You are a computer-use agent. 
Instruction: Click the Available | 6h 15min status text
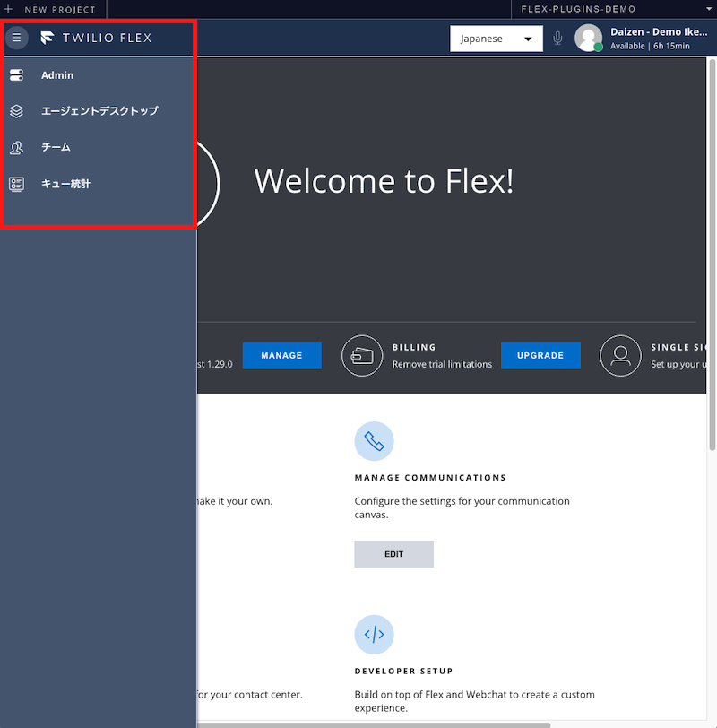click(650, 46)
